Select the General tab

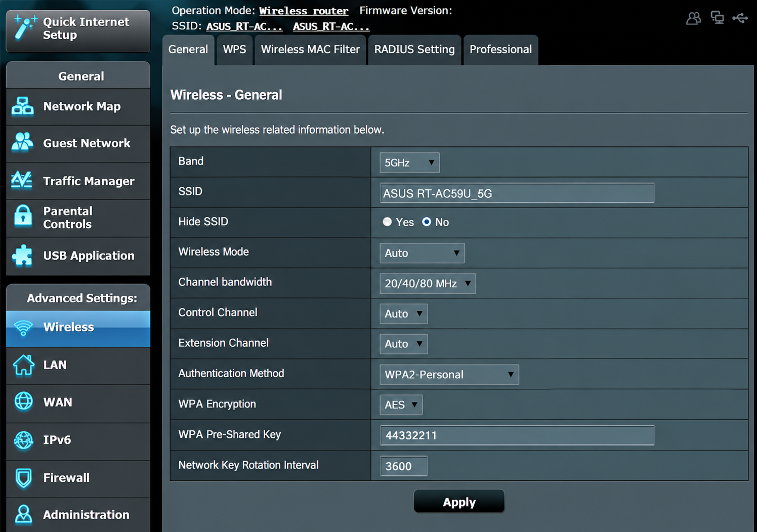click(188, 50)
